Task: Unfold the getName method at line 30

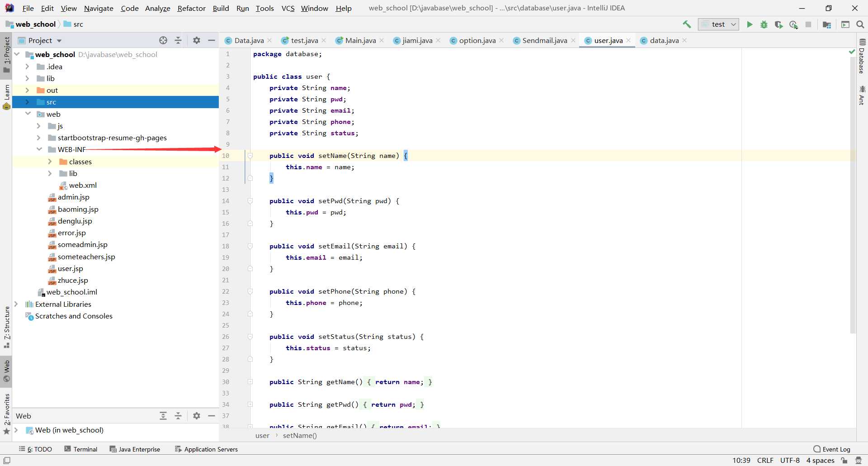Action: click(x=250, y=382)
